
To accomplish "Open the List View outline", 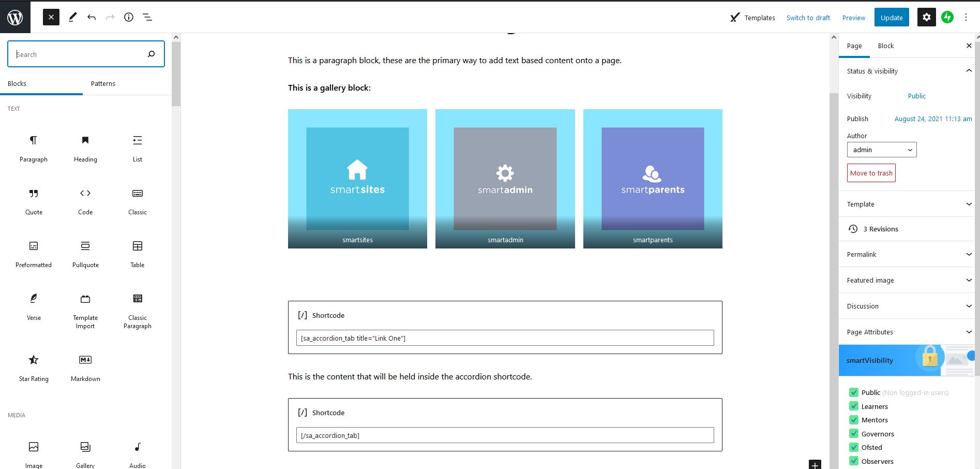I will [147, 17].
